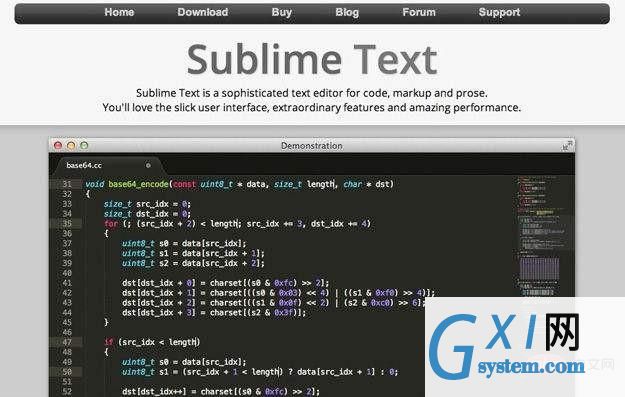Click the red close window button

pos(58,145)
